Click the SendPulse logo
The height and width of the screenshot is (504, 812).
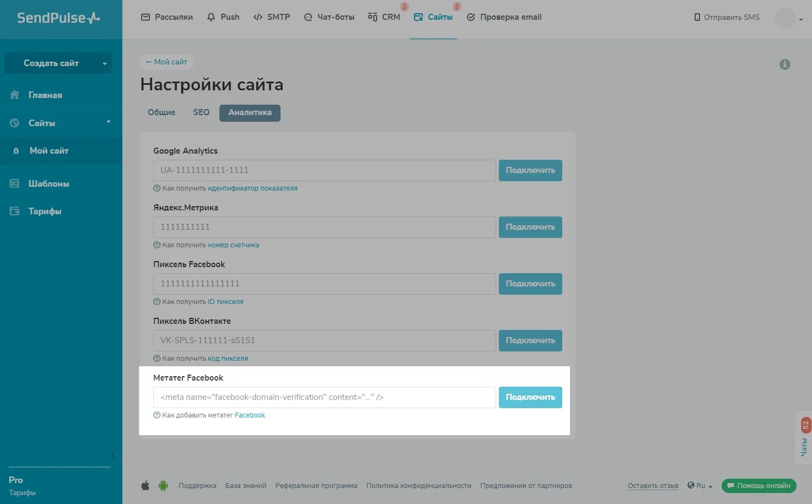point(58,18)
